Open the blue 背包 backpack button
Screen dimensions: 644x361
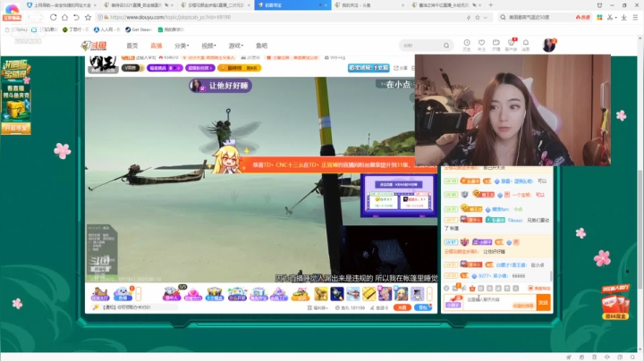pos(422,307)
